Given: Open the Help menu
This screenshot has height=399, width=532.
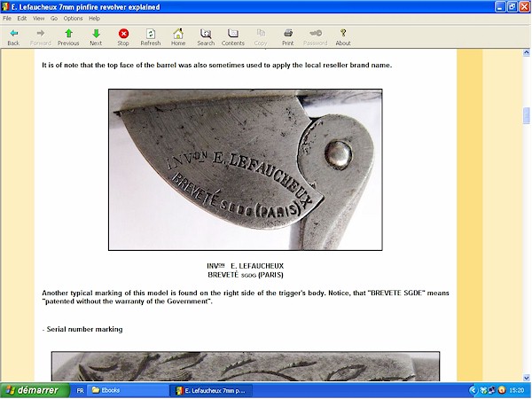Looking at the screenshot, I should 94,19.
